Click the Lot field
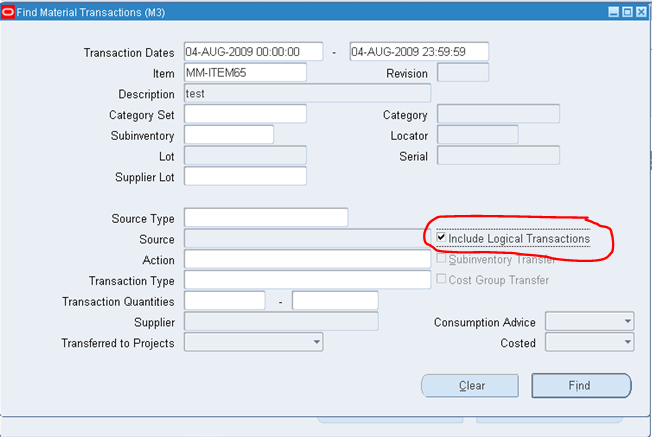Image resolution: width=652 pixels, height=437 pixels. pyautogui.click(x=245, y=155)
